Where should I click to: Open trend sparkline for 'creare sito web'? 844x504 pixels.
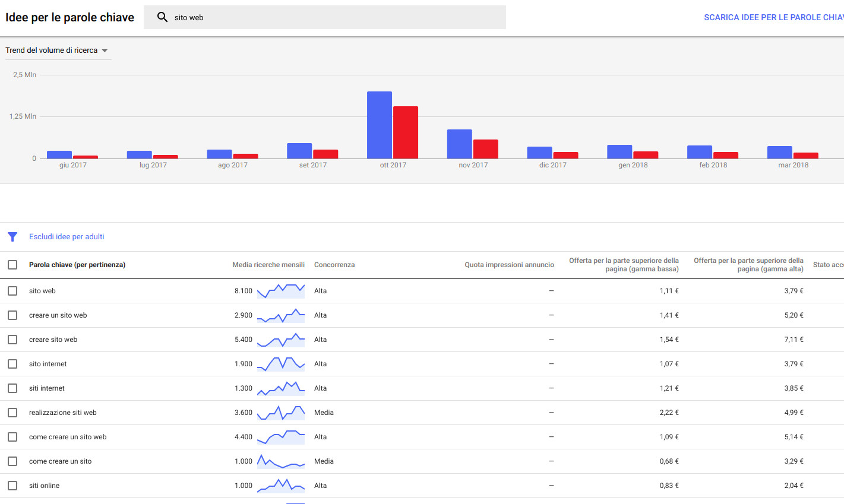[281, 340]
